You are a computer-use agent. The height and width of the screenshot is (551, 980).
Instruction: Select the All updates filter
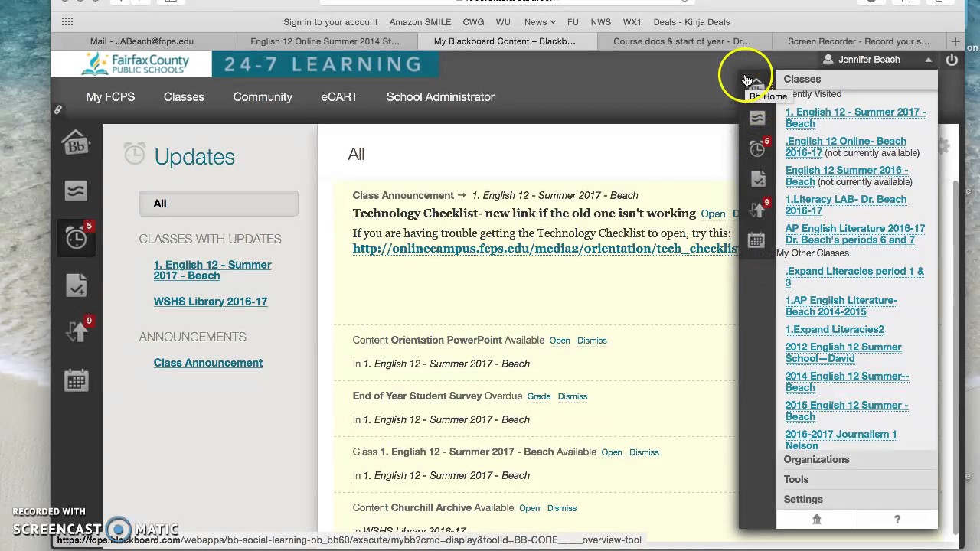coord(218,204)
